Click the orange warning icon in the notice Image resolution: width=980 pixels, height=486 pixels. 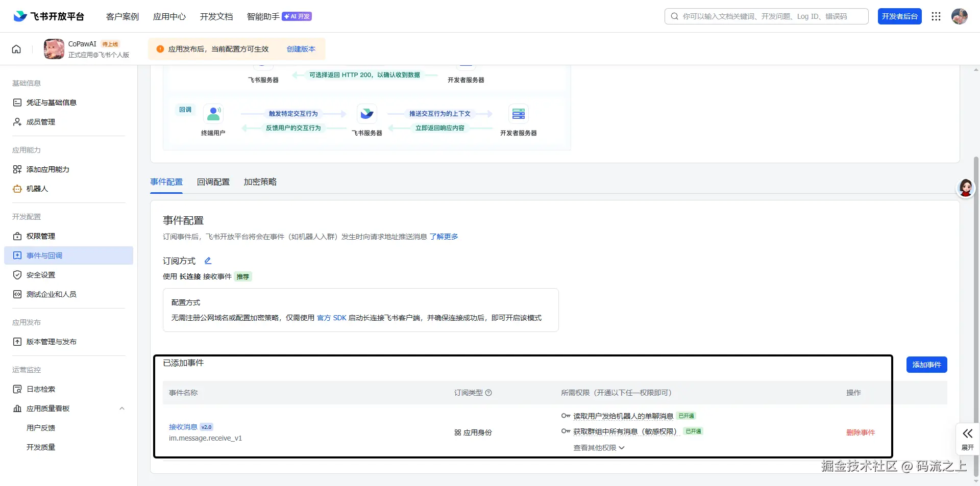click(x=160, y=49)
